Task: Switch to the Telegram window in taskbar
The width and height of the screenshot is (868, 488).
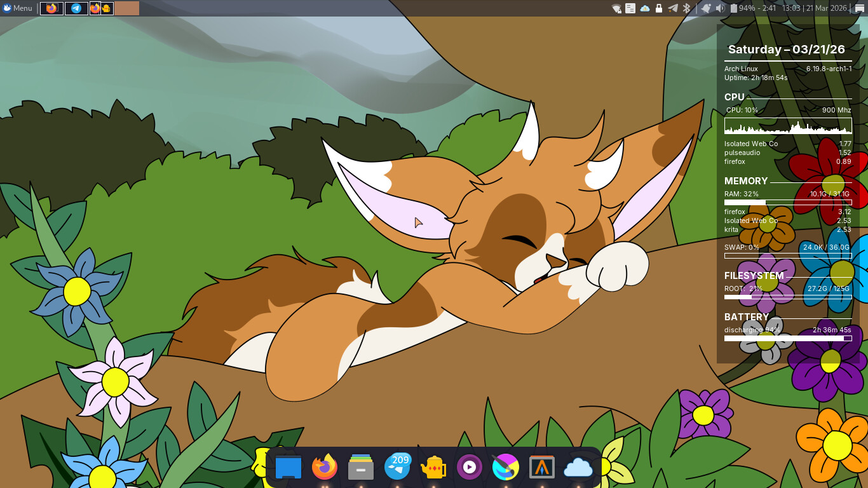Action: point(76,8)
